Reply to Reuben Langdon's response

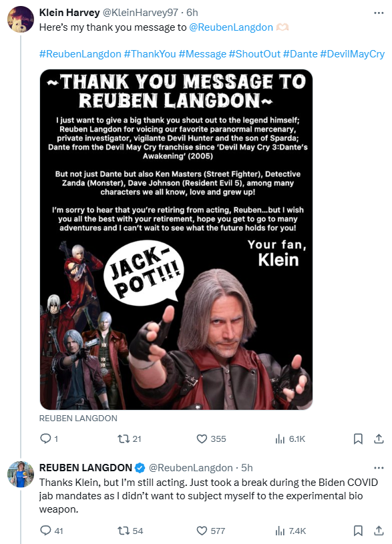[51, 531]
